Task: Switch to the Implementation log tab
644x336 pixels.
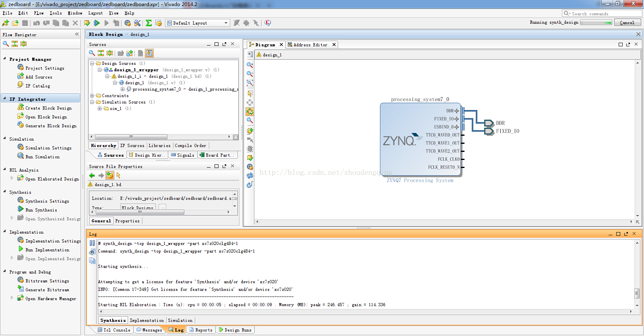Action: [x=147, y=320]
